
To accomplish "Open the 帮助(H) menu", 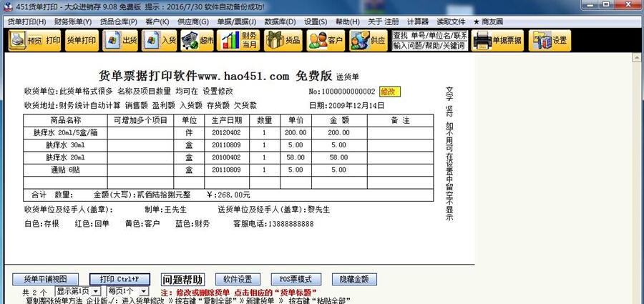I will pyautogui.click(x=348, y=21).
